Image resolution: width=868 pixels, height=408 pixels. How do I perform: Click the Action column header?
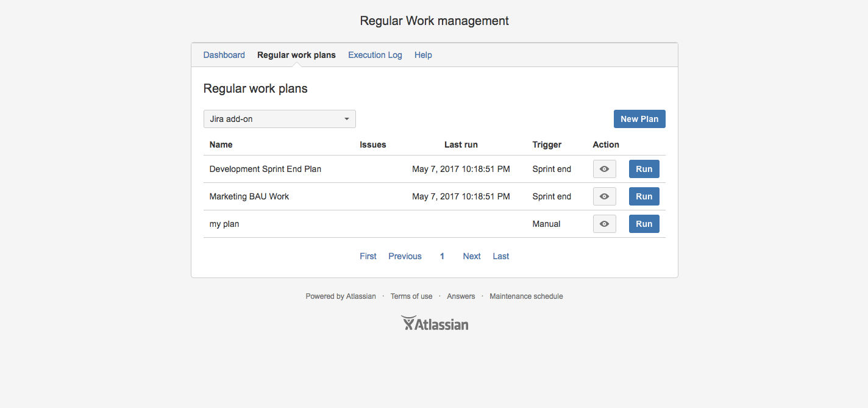(x=606, y=145)
